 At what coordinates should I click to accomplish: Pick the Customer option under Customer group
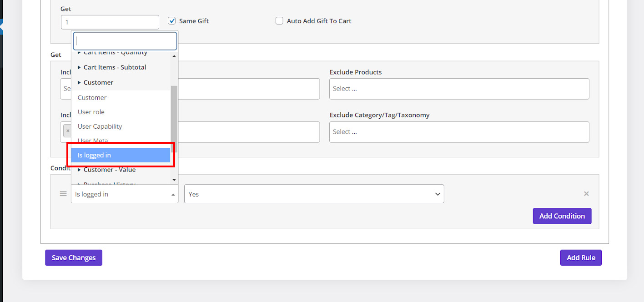[92, 97]
